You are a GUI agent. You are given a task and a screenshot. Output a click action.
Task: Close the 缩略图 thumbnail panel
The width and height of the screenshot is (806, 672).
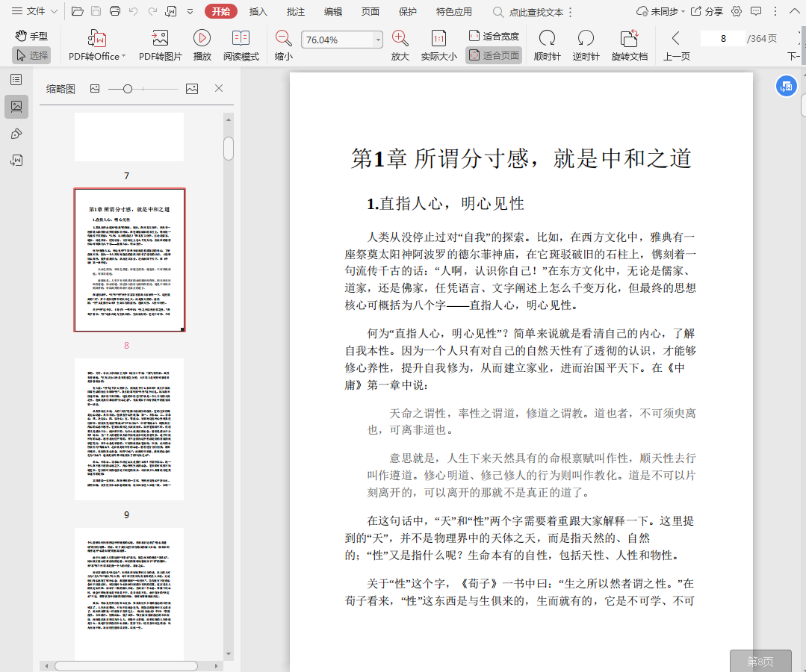coord(218,88)
